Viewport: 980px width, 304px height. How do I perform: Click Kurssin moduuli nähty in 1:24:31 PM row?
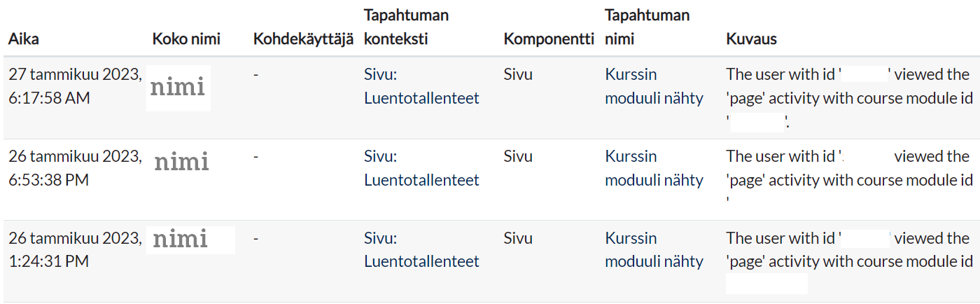point(654,249)
